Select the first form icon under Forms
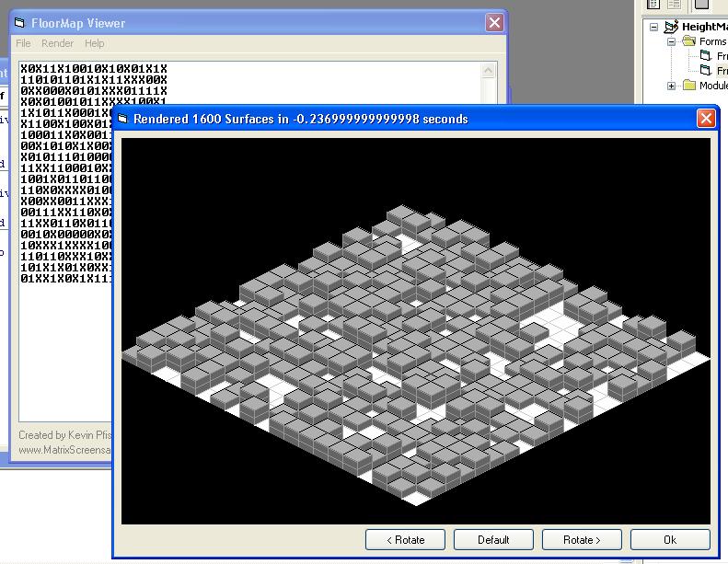The image size is (728, 564). [x=707, y=56]
